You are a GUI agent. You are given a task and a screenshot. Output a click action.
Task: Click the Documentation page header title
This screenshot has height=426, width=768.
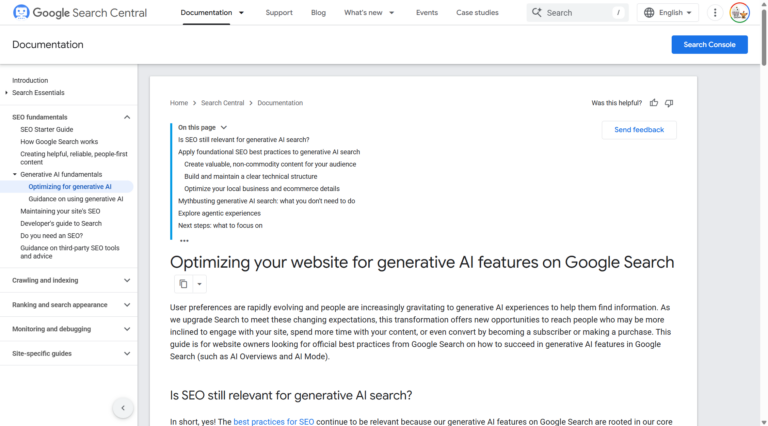pos(48,45)
